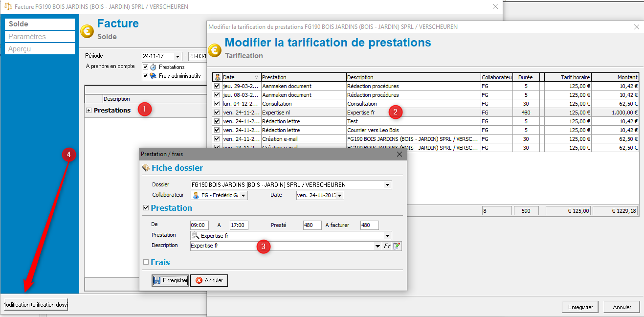644x317 pixels.
Task: Switch to the Aperçu tab
Action: click(x=40, y=49)
